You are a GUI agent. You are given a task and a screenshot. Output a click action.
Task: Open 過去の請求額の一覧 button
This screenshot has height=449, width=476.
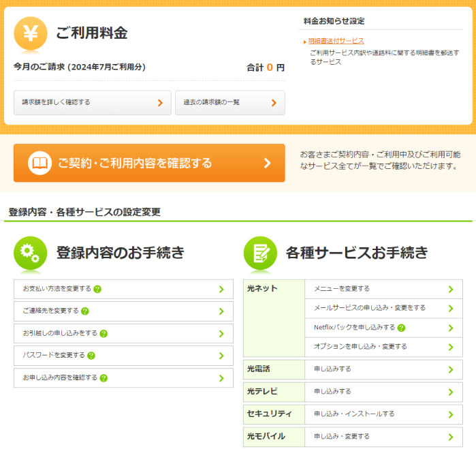[229, 103]
